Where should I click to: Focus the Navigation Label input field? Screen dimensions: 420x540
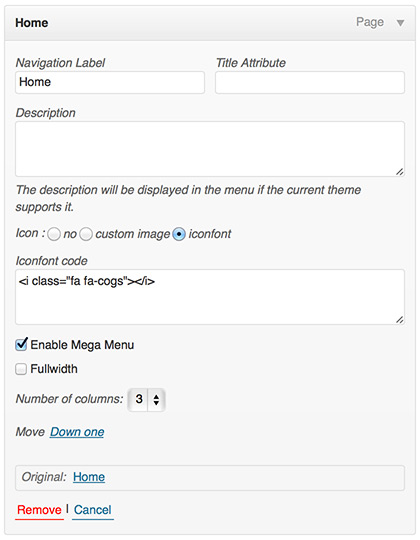[110, 82]
